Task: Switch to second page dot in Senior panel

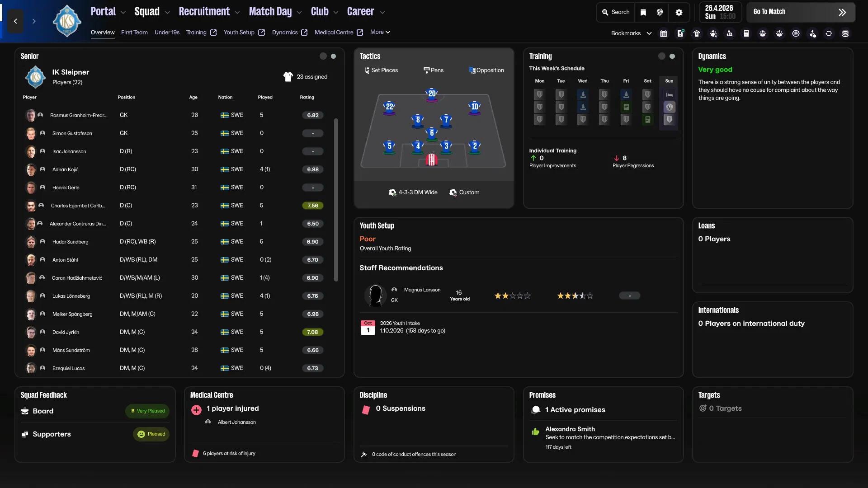Action: [x=333, y=56]
